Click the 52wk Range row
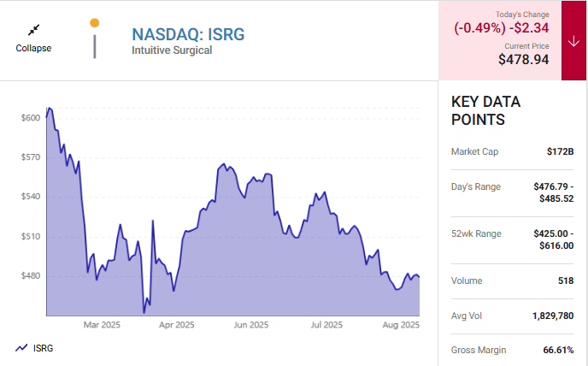 [x=512, y=239]
